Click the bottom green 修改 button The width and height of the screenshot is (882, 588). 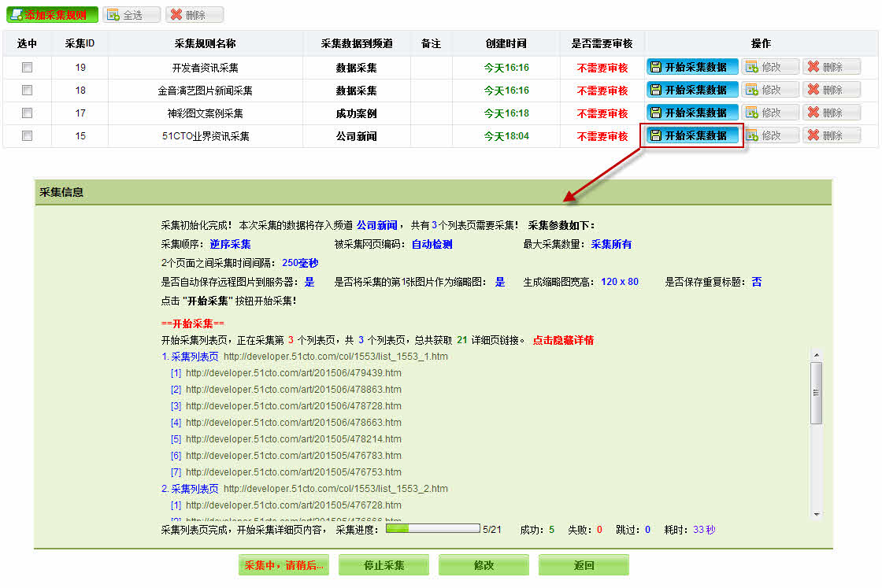pos(484,565)
